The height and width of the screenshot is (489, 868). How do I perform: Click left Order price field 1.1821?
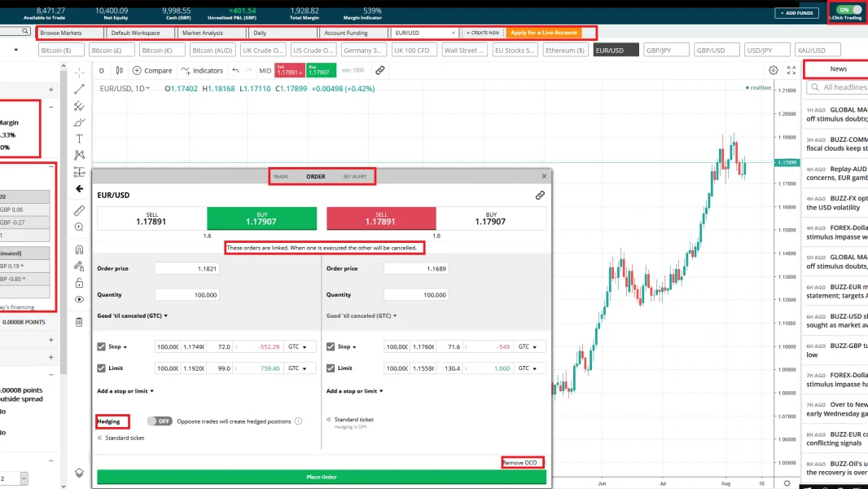pyautogui.click(x=187, y=269)
